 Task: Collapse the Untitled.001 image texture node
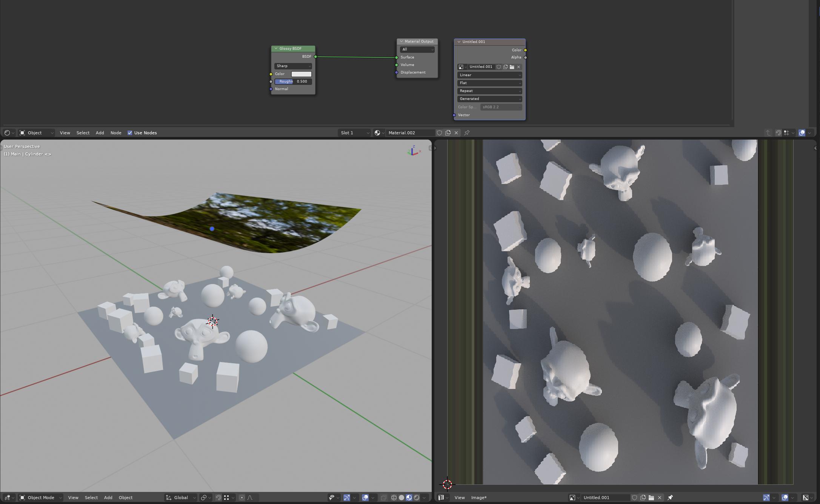[459, 42]
